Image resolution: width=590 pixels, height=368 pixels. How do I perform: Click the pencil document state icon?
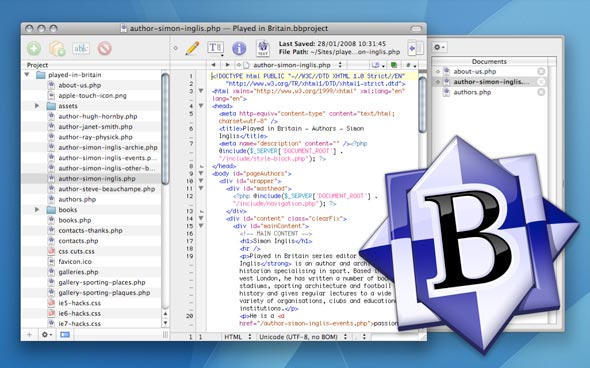click(x=192, y=48)
